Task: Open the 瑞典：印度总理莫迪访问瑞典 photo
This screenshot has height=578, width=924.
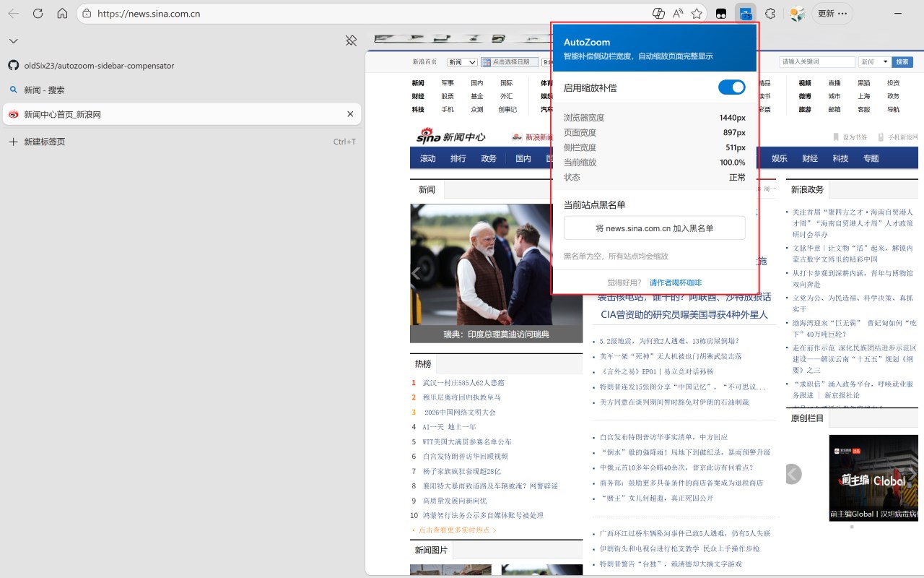Action: [497, 273]
